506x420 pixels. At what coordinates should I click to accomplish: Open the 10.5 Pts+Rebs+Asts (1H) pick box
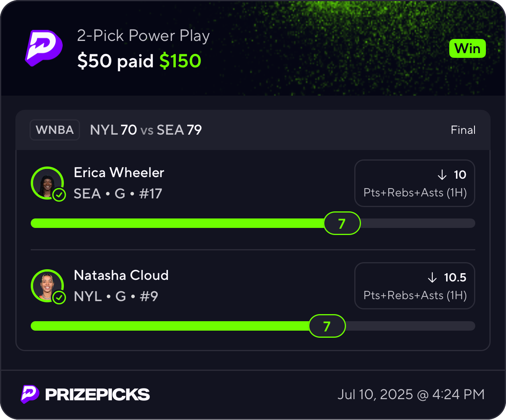415,286
